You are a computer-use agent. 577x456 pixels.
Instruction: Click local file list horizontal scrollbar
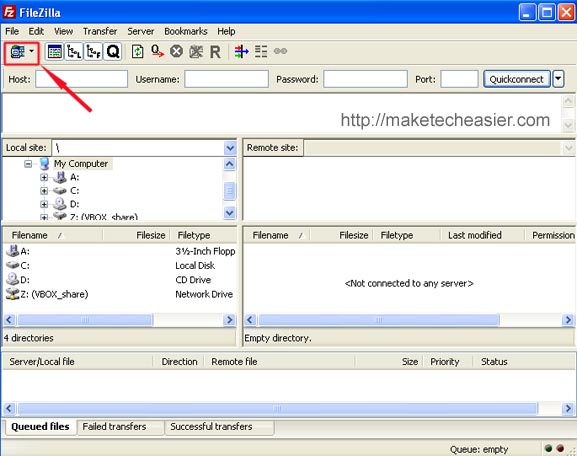pos(85,320)
